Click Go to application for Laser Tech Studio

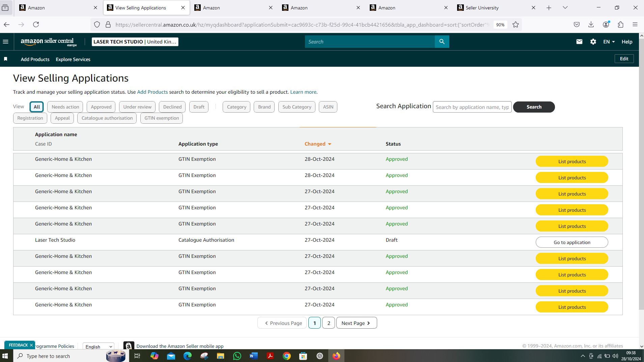coord(572,242)
